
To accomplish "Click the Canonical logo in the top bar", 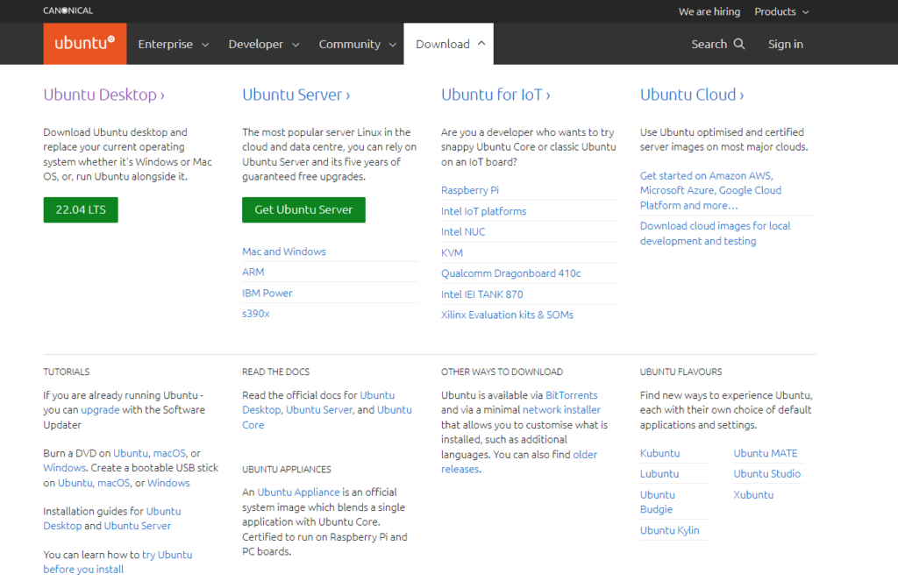I will 68,11.
